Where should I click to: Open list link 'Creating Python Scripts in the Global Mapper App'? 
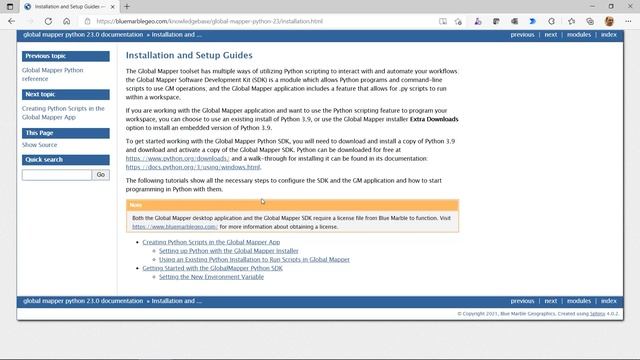click(211, 242)
